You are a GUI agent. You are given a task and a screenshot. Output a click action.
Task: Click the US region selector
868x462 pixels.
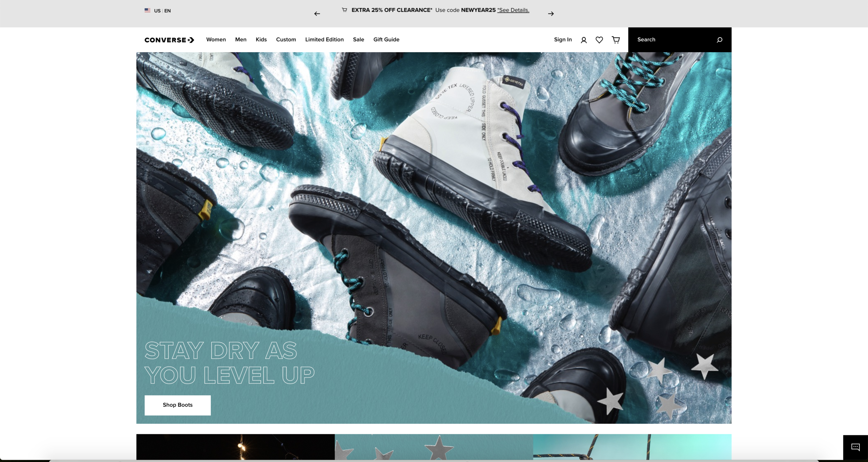click(x=157, y=11)
